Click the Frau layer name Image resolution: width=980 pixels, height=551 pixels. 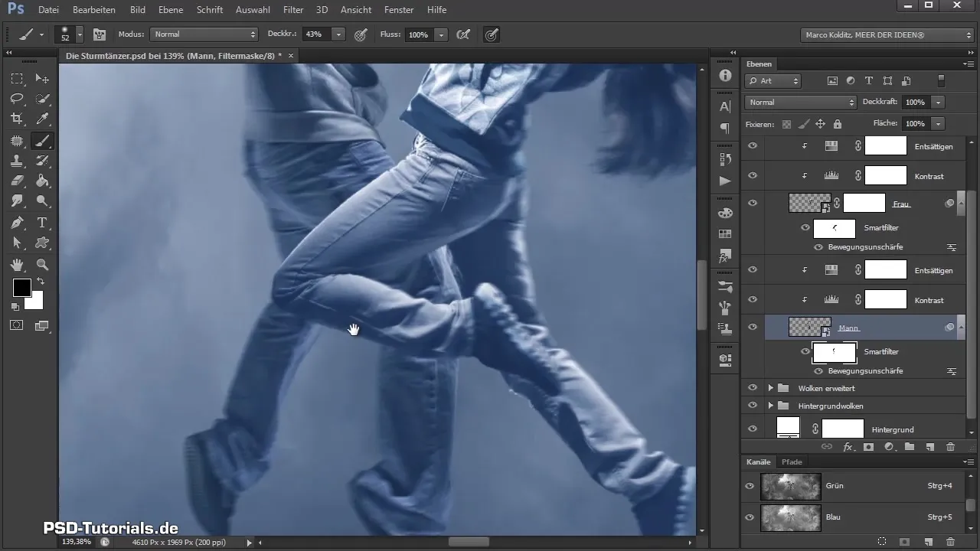pos(901,204)
